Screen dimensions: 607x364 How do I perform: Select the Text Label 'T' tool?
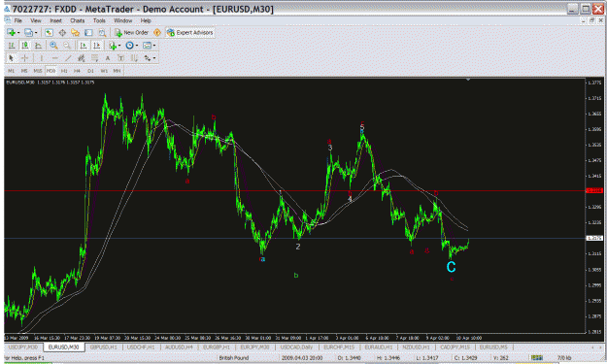click(120, 58)
